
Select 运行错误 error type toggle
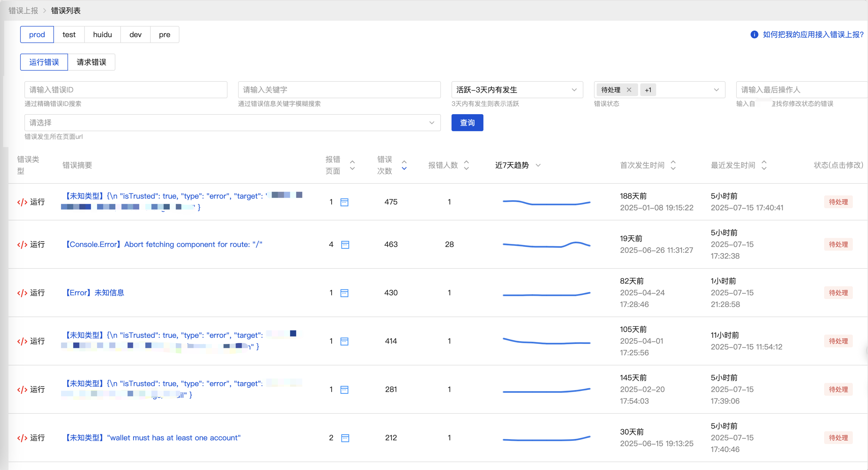[x=44, y=62]
